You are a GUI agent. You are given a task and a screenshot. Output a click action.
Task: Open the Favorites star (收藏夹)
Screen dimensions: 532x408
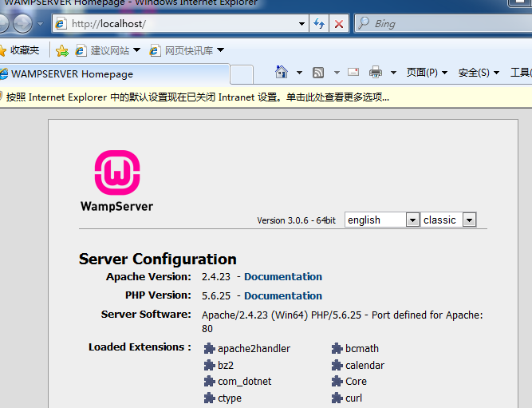point(19,50)
